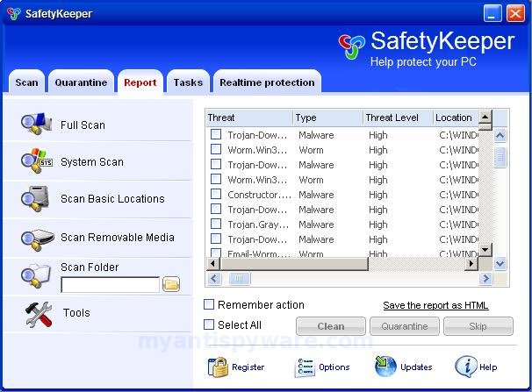
Task: Tick the checkbox in row below Constructor entry
Action: coord(216,209)
